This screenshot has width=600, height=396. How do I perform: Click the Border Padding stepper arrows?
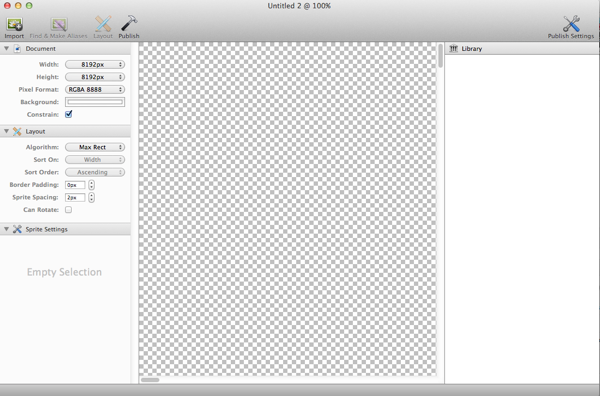tap(91, 185)
